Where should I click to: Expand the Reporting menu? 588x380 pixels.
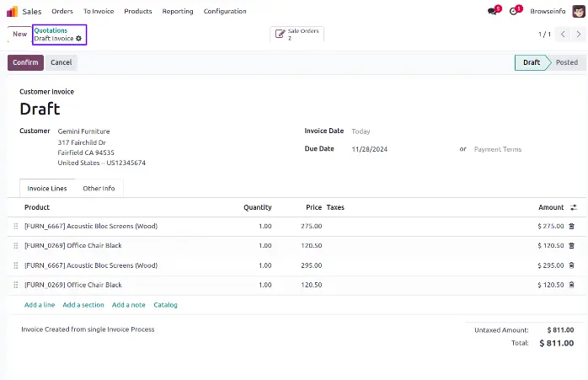177,12
